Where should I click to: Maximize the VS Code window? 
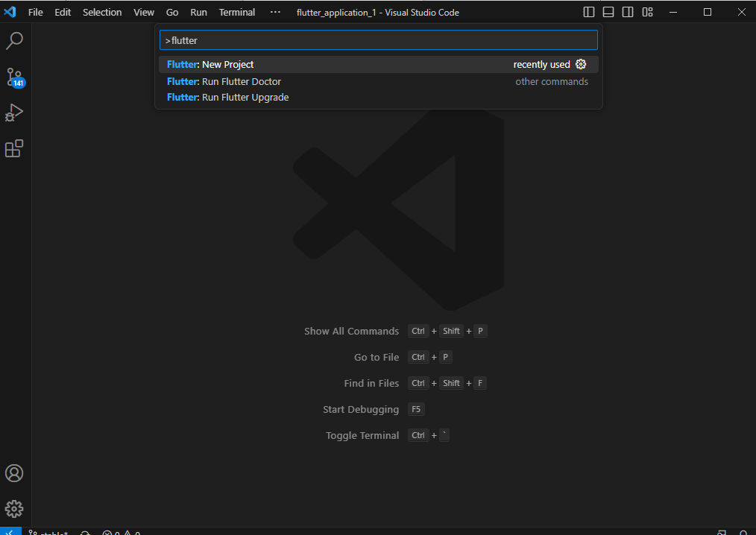pos(708,12)
